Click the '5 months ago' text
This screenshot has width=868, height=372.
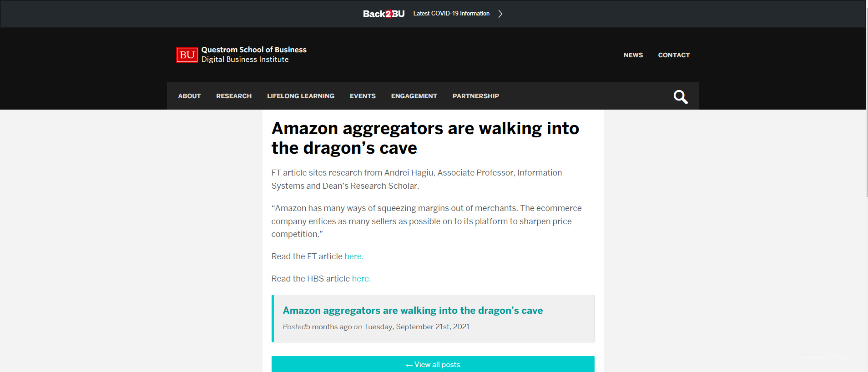[329, 327]
